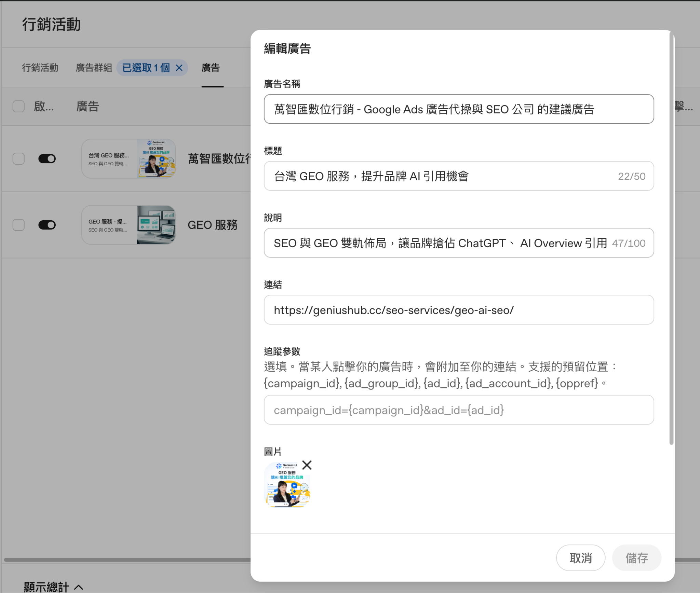This screenshot has height=593, width=700.
Task: Check the box for 萬智匯數位行銷 ad row
Action: click(x=18, y=158)
